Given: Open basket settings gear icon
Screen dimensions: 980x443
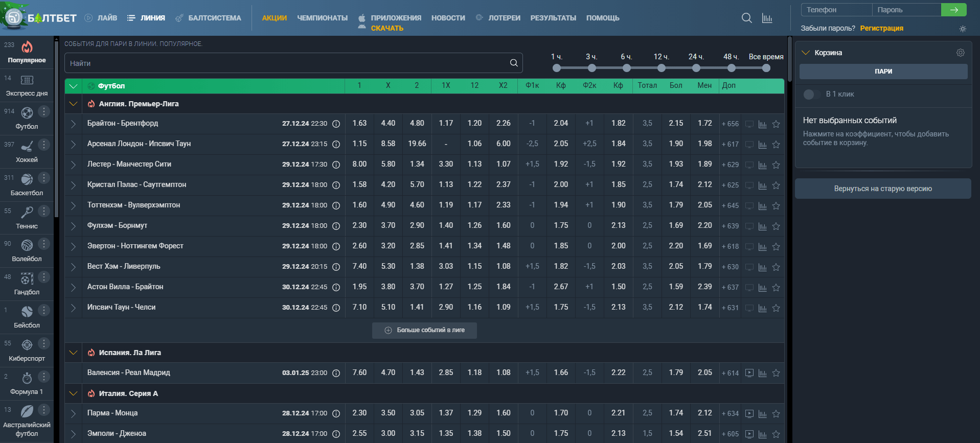Looking at the screenshot, I should click(961, 53).
